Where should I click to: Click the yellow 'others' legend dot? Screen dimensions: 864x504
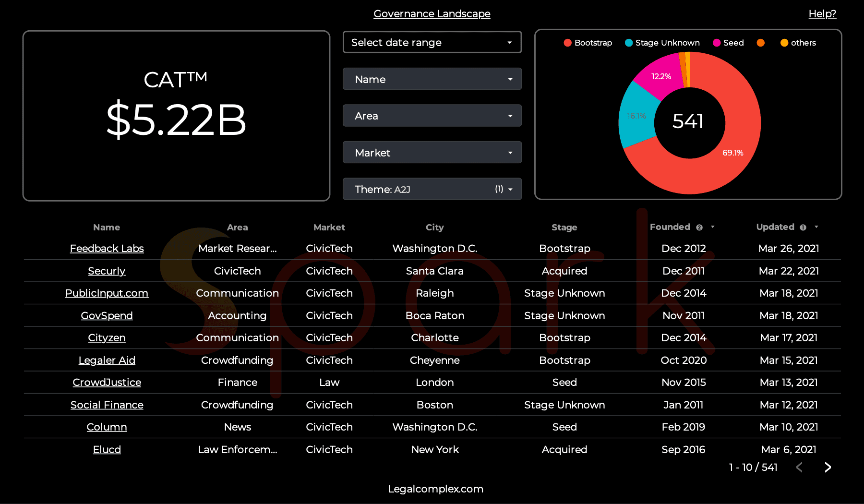(x=784, y=43)
